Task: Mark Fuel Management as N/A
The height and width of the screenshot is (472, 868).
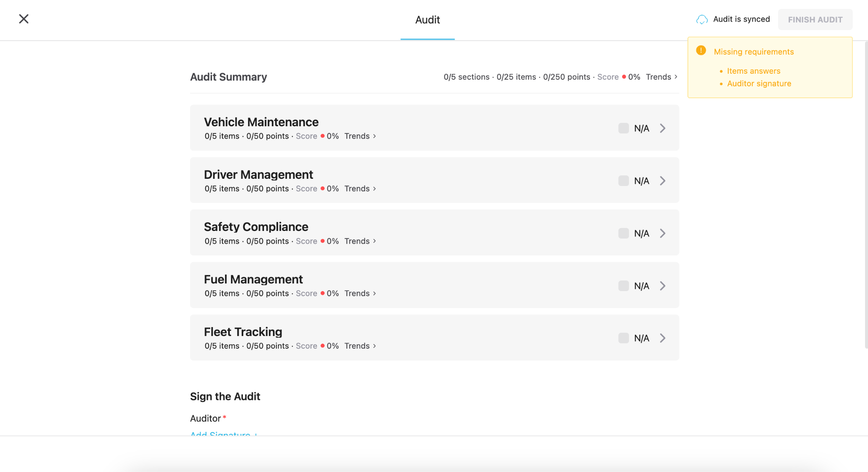Action: click(623, 286)
